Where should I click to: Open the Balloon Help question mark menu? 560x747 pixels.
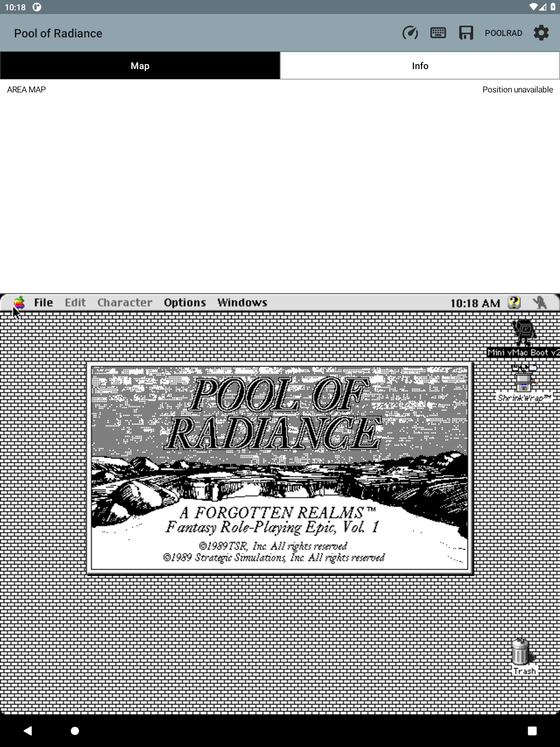click(514, 303)
